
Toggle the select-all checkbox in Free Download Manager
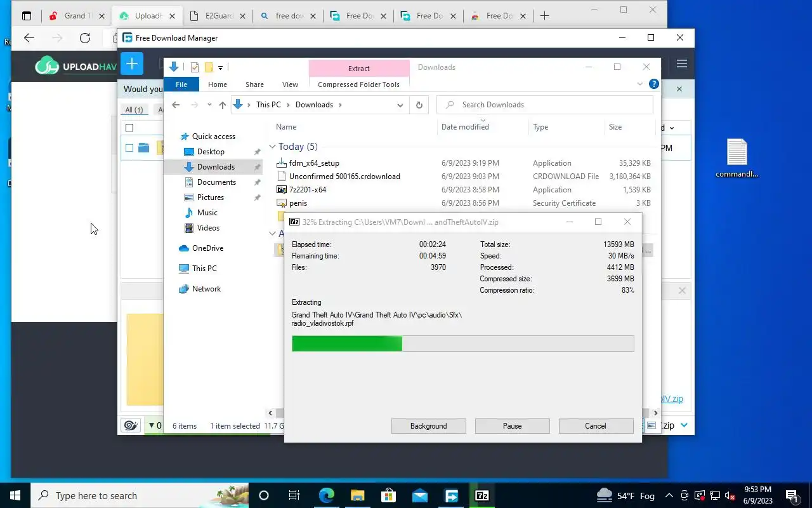click(129, 128)
